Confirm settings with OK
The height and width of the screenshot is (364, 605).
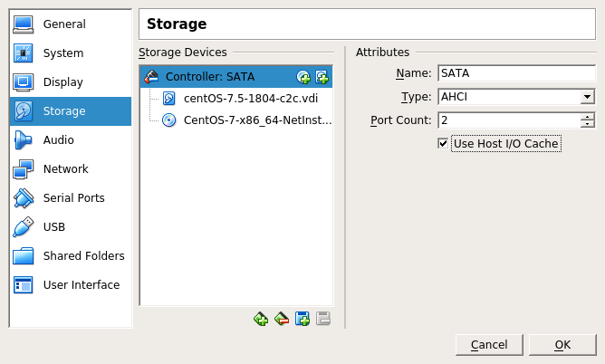562,345
